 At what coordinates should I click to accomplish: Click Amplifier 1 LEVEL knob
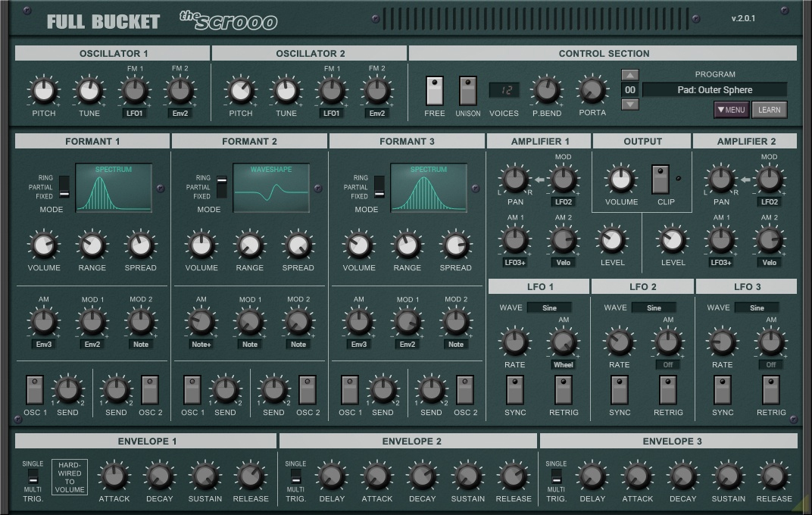click(x=613, y=240)
